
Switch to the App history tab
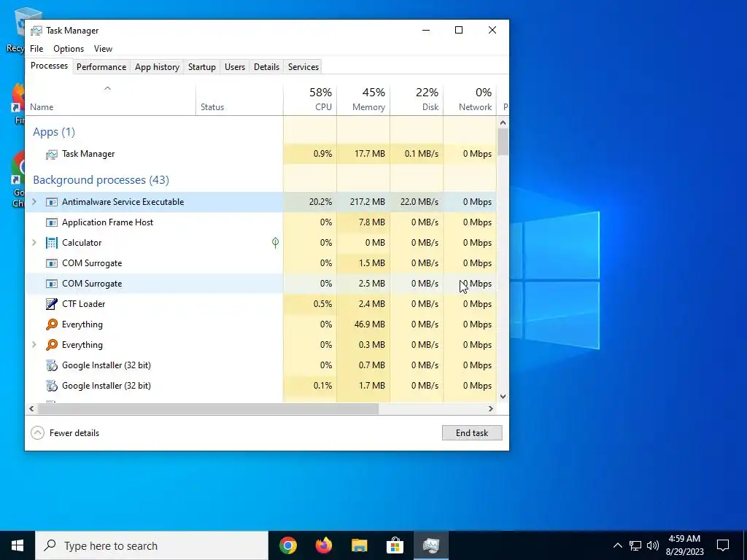coord(158,67)
